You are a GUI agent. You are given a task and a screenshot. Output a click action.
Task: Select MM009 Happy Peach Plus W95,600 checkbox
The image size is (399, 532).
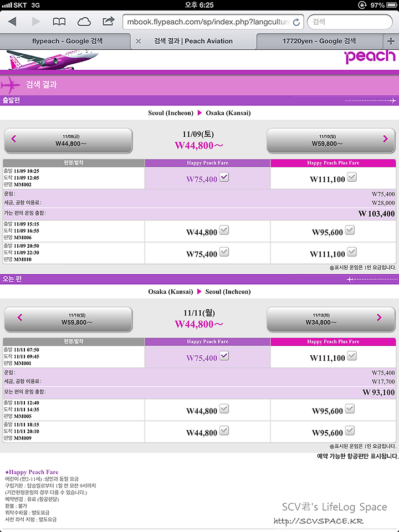pyautogui.click(x=350, y=431)
